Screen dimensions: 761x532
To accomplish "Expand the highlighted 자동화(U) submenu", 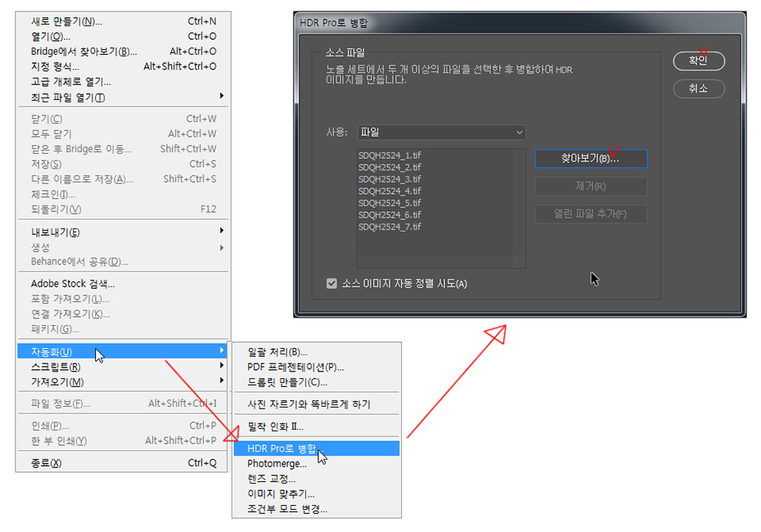I will [x=124, y=351].
